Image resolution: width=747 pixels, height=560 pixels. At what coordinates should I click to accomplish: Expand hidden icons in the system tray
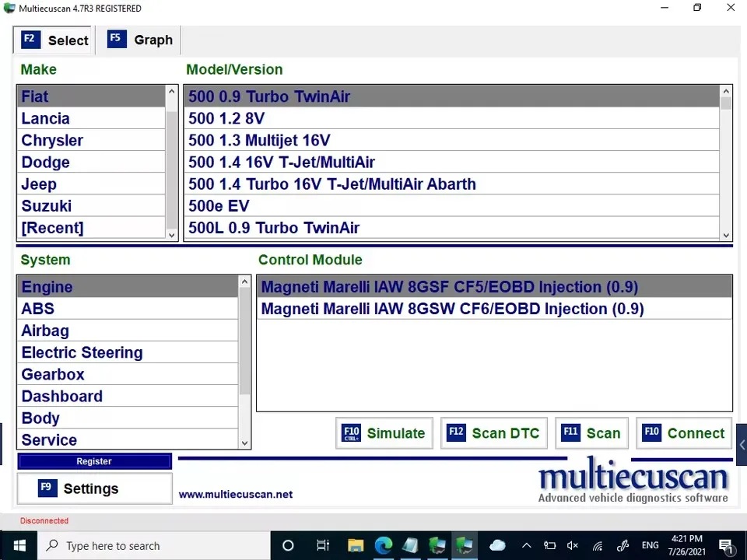click(527, 545)
